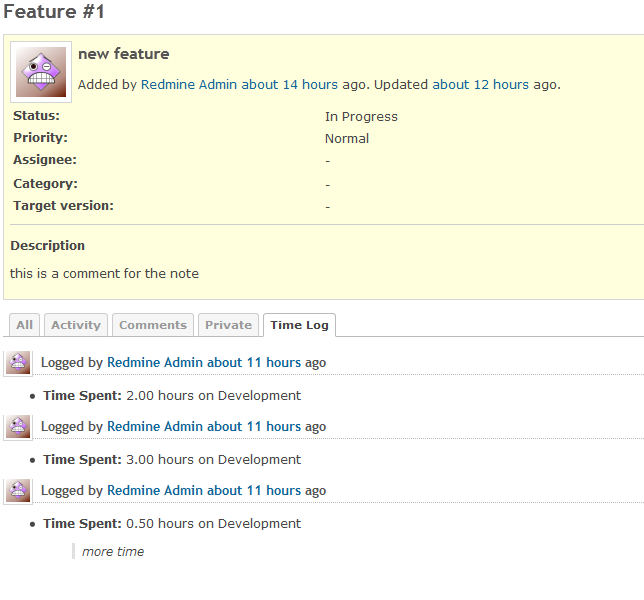This screenshot has height=600, width=644.
Task: Click about 11 hours link above the 0.50 hours entry
Action: pos(254,491)
